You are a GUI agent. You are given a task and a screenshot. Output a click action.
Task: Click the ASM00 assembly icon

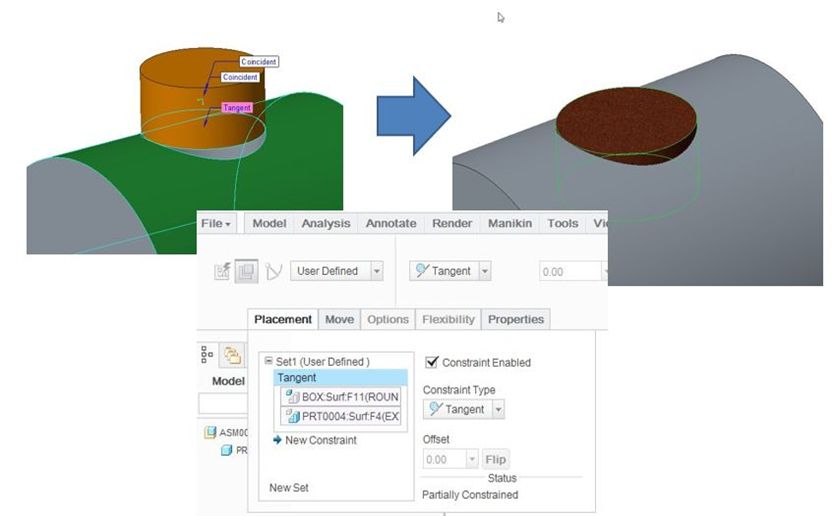click(210, 432)
